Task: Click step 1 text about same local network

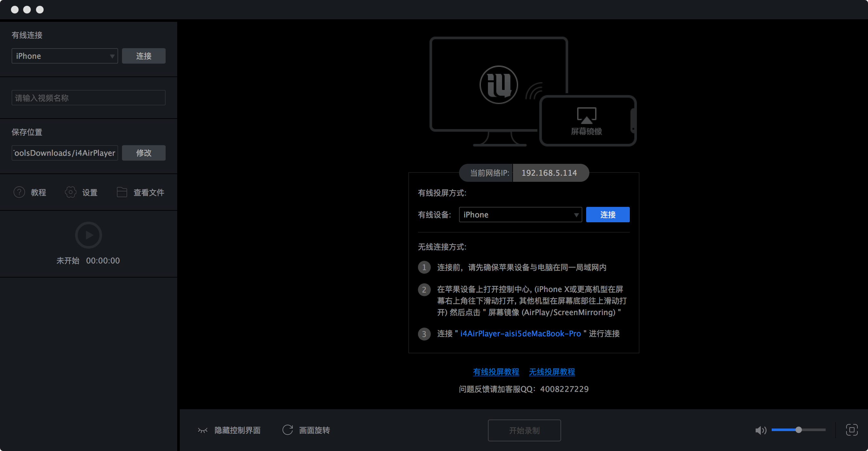Action: [522, 267]
